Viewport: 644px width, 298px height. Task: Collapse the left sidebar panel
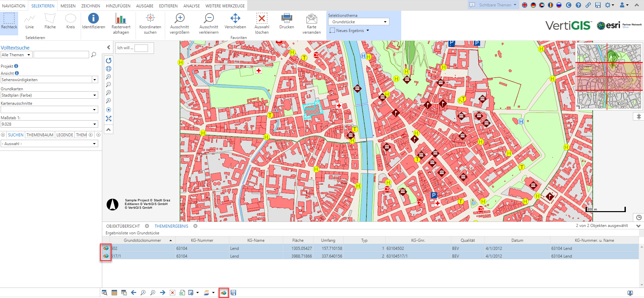(x=108, y=47)
